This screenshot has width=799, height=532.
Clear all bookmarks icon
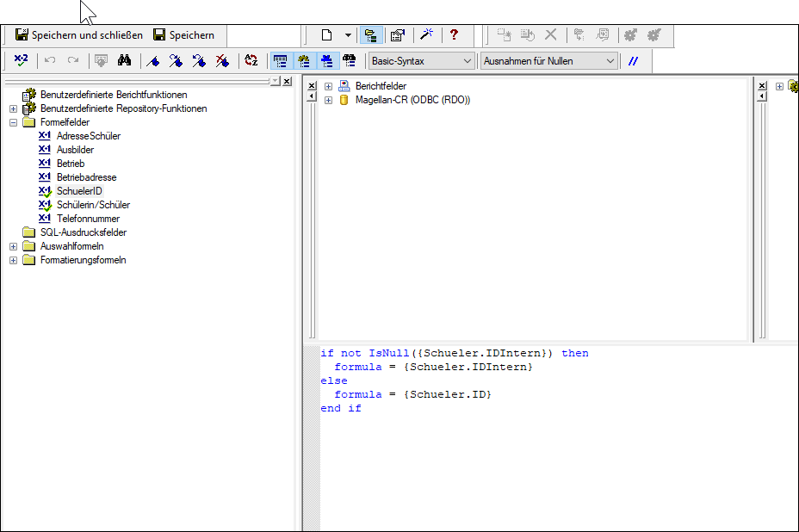coord(222,61)
